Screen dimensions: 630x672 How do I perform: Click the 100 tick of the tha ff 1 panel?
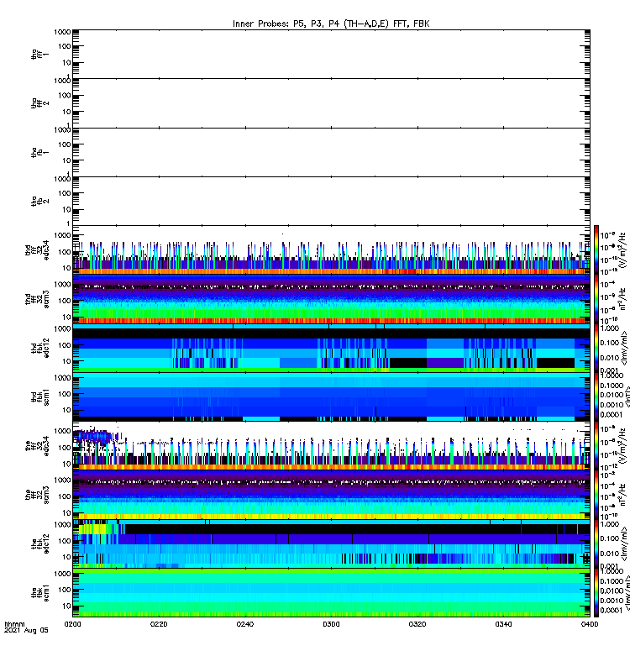point(65,46)
